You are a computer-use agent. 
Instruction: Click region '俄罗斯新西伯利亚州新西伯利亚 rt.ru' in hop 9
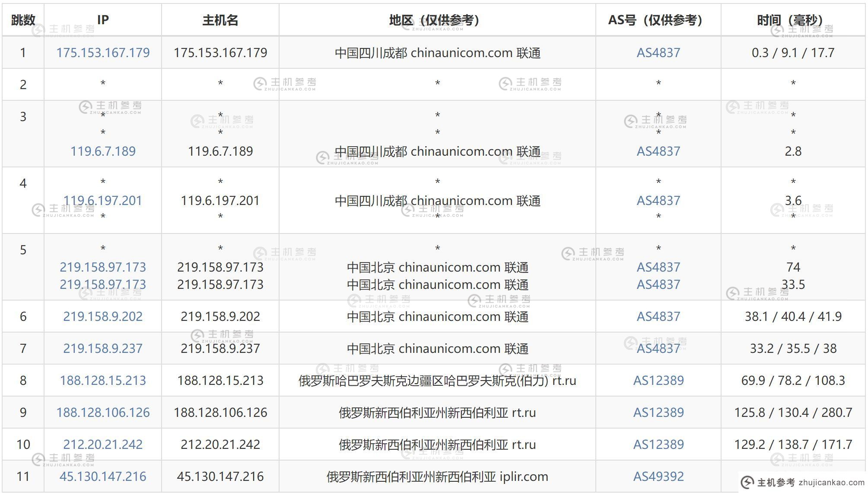(437, 413)
